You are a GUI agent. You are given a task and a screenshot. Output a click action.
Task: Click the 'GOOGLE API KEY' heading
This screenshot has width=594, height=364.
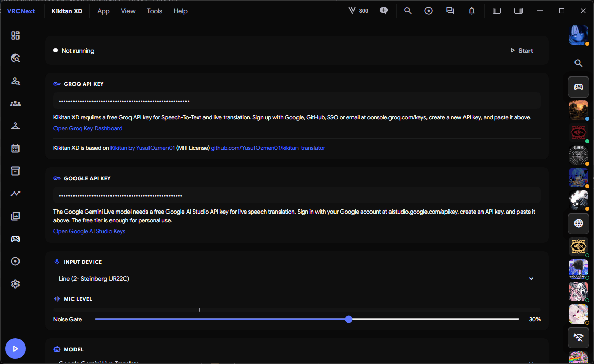[x=87, y=178]
